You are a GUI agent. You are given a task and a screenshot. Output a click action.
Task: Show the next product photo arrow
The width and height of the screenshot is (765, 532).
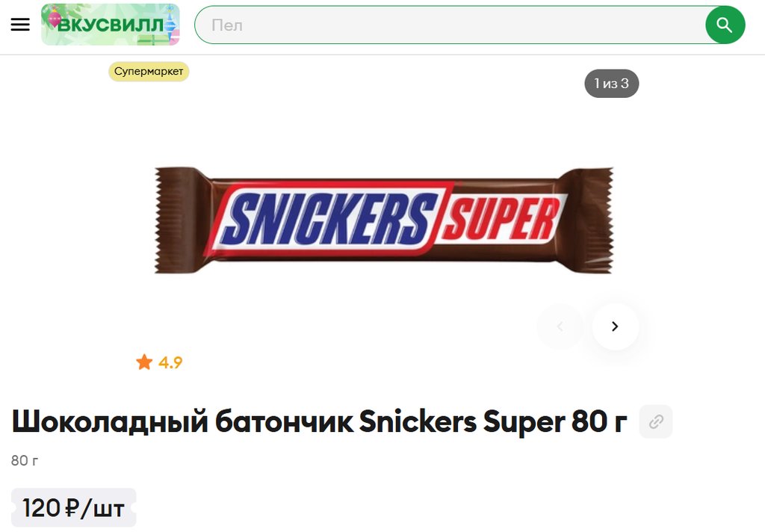[616, 327]
